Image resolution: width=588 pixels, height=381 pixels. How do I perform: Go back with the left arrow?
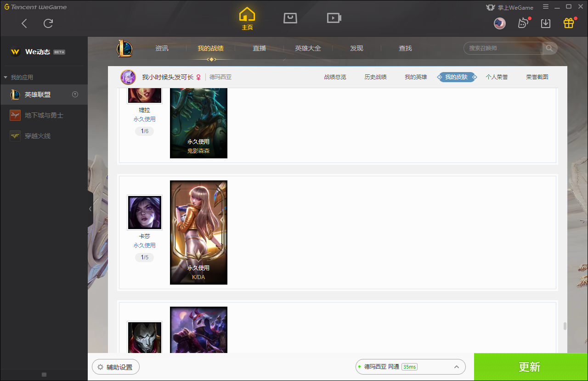pos(24,23)
